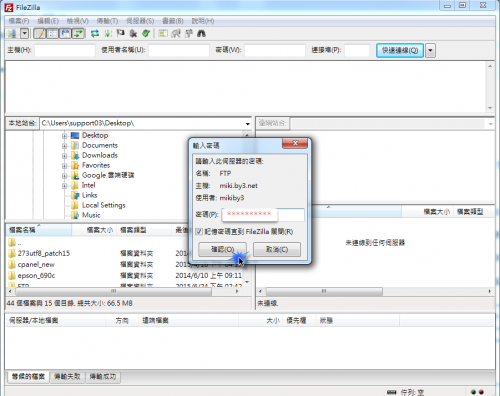Toggle remember password until FileZilla closes
Viewport: 500px width, 396px height.
tap(199, 232)
